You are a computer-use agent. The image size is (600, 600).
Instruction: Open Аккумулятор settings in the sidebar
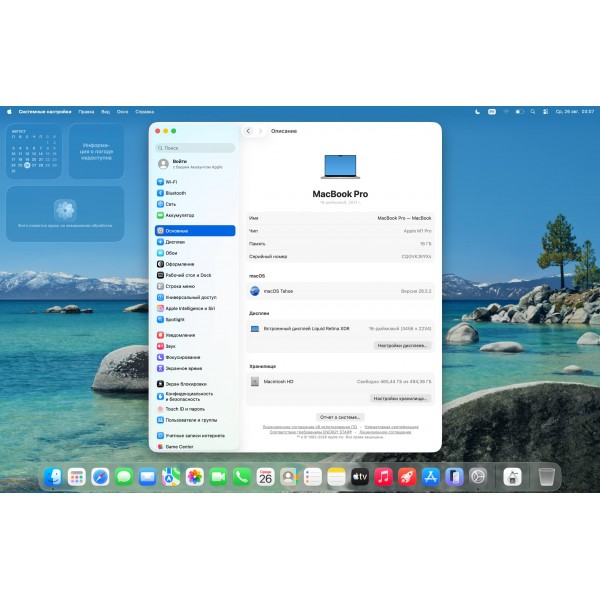point(195,215)
